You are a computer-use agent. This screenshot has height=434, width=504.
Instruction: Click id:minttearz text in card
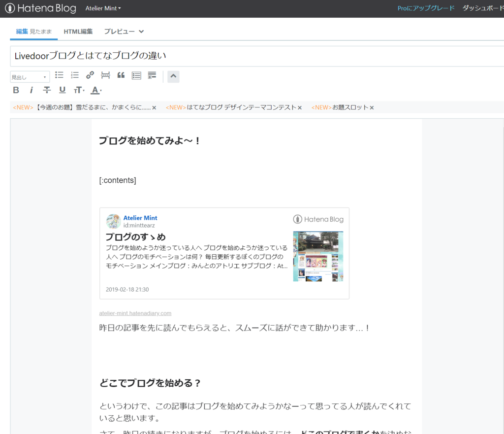pyautogui.click(x=139, y=226)
